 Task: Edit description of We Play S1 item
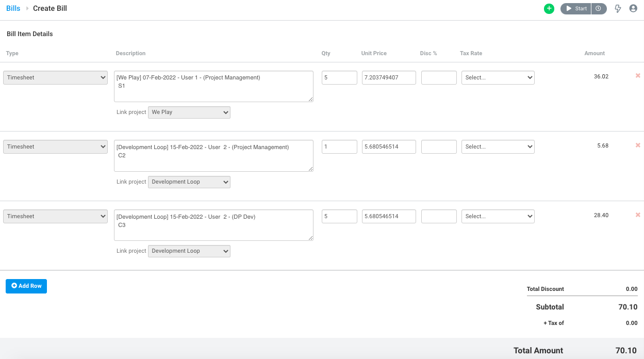(x=213, y=86)
